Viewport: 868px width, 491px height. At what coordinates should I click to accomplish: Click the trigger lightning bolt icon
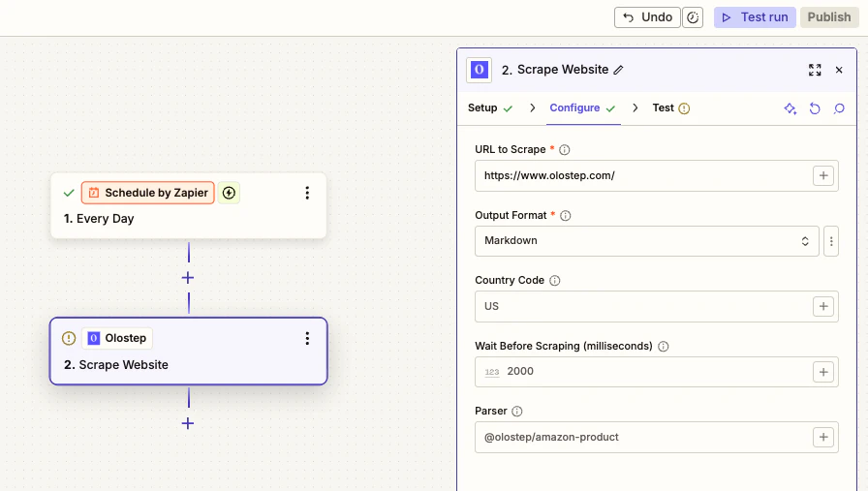229,193
